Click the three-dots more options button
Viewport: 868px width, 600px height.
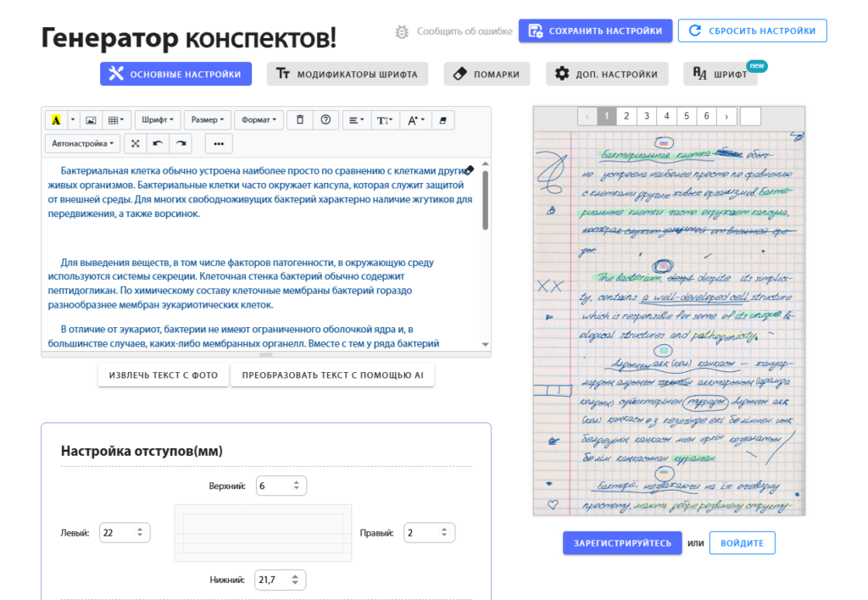[219, 144]
